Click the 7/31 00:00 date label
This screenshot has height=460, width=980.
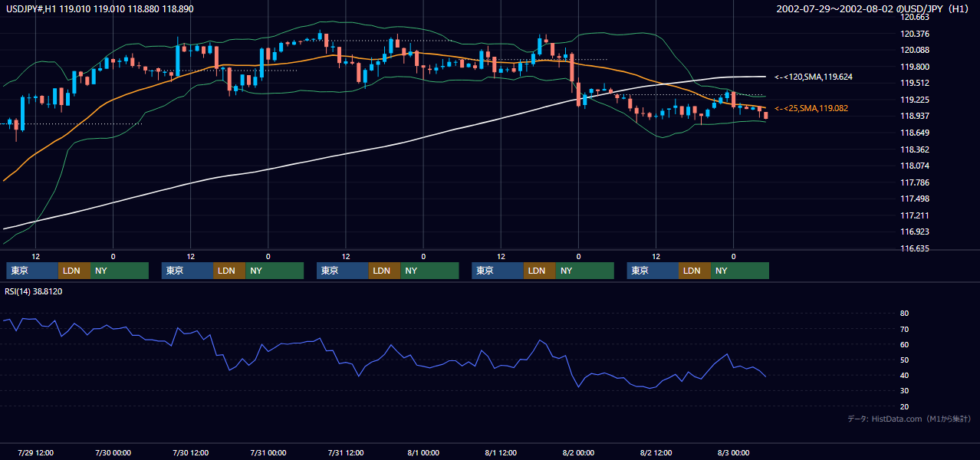268,452
